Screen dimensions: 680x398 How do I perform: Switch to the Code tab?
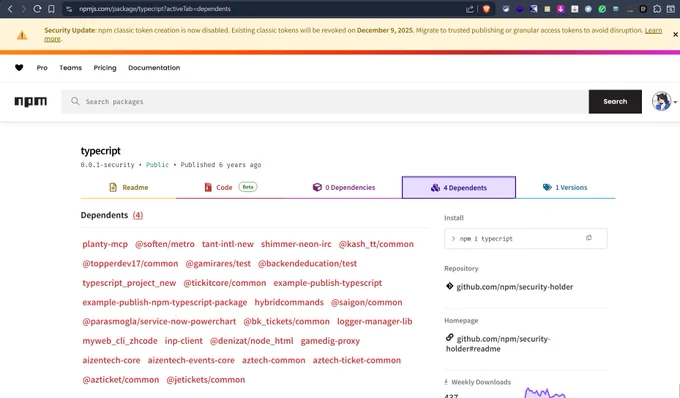tap(230, 187)
